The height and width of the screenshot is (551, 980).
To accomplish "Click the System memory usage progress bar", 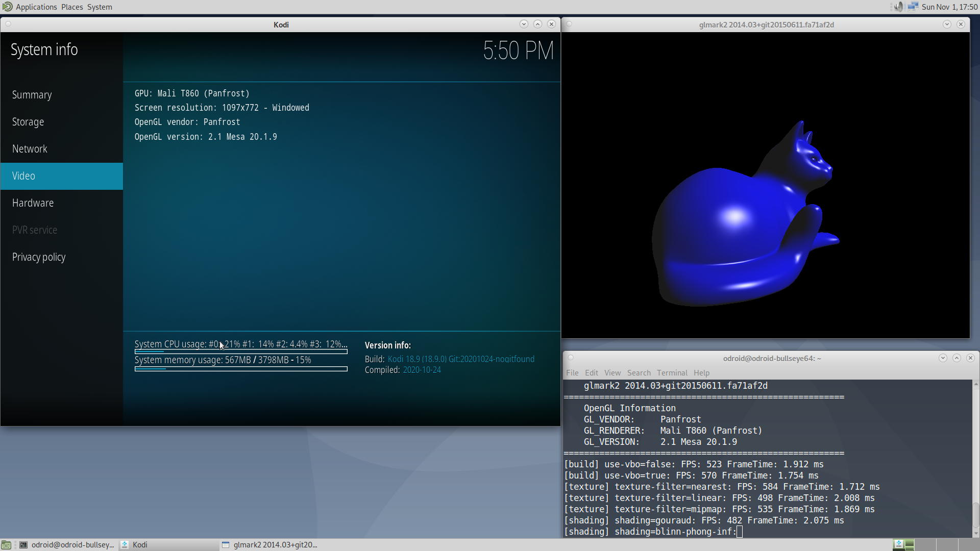I will point(241,369).
